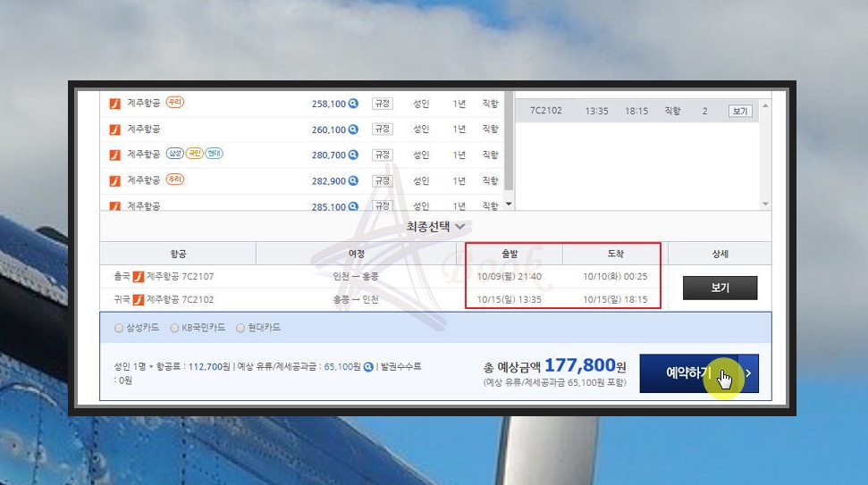Screen dimensions: 868x485
Task: Click arrival time 10/10(화) 00:25
Action: pos(615,277)
